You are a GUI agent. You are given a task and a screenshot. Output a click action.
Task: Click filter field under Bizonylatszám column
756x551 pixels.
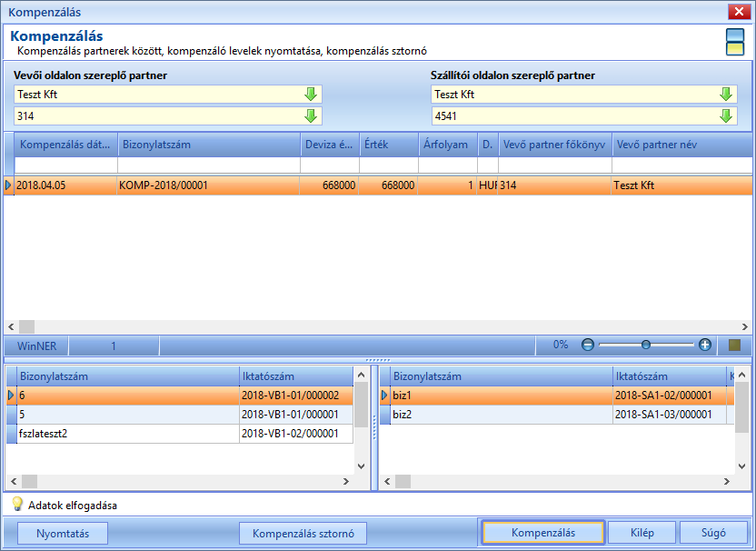click(209, 165)
